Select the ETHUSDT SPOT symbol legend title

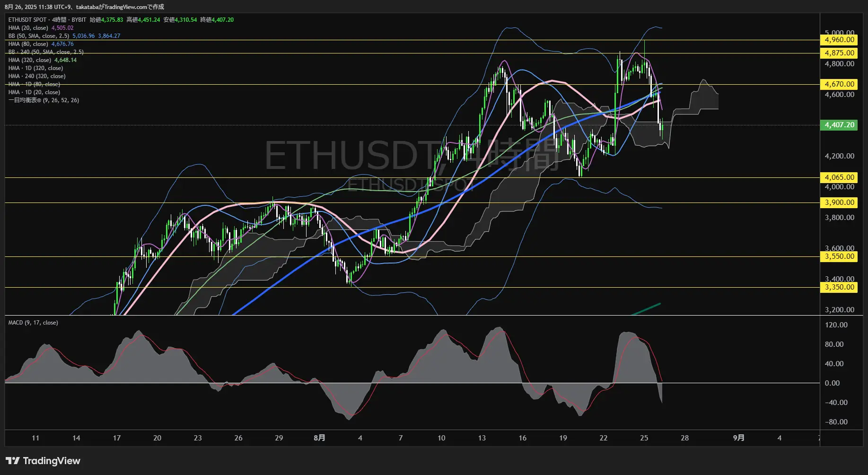(27, 20)
